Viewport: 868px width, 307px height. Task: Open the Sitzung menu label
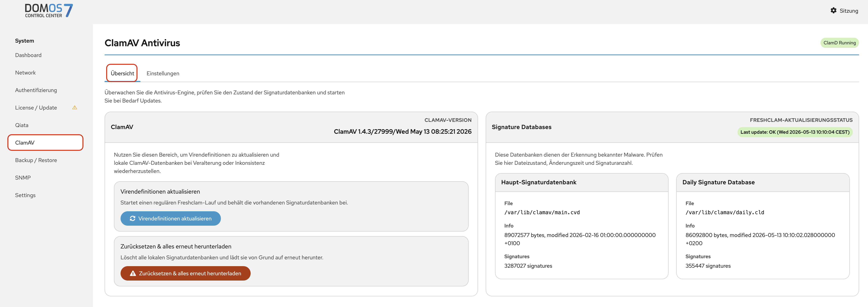point(848,11)
